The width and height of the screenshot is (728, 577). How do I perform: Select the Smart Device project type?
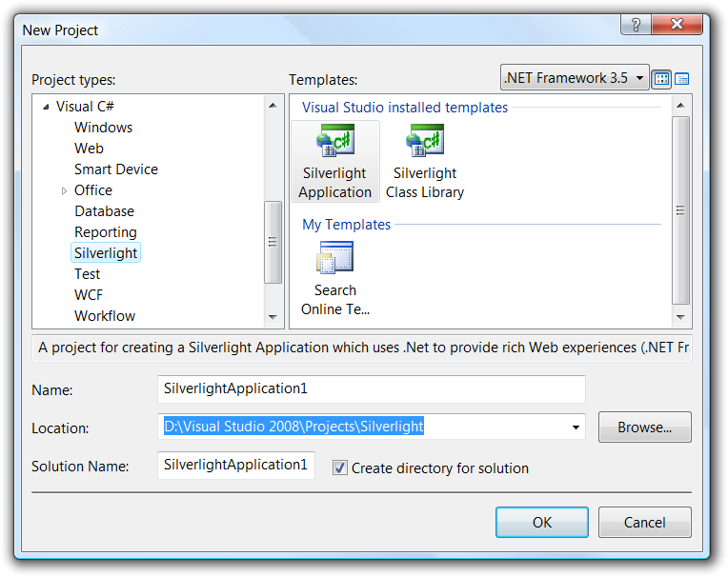[115, 169]
